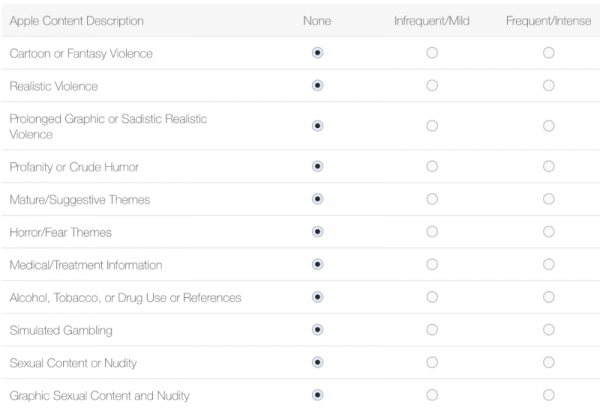Set Profanity or Crude Humor to Frequent/Intense
The width and height of the screenshot is (600, 408).
[549, 166]
